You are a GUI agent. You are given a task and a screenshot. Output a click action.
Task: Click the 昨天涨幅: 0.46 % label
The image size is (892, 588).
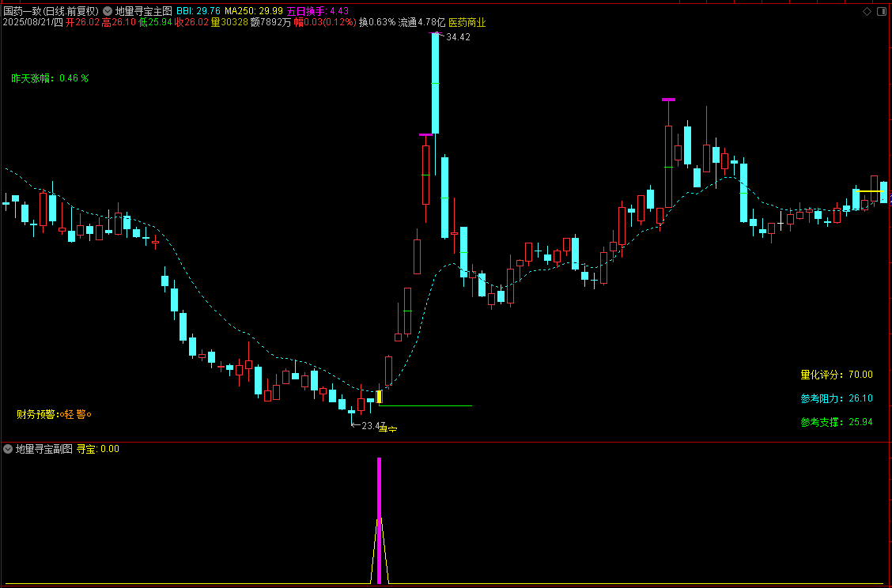click(x=50, y=78)
